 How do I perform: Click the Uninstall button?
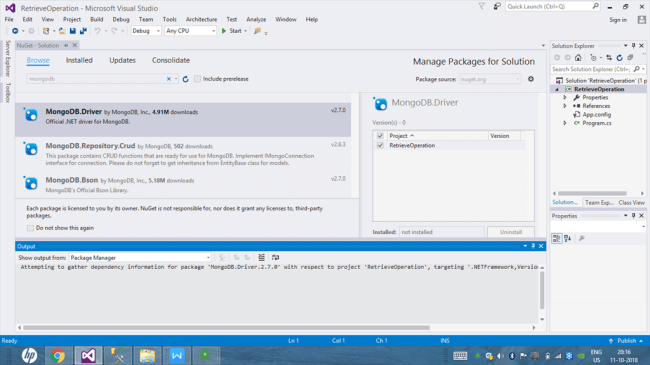pos(511,232)
